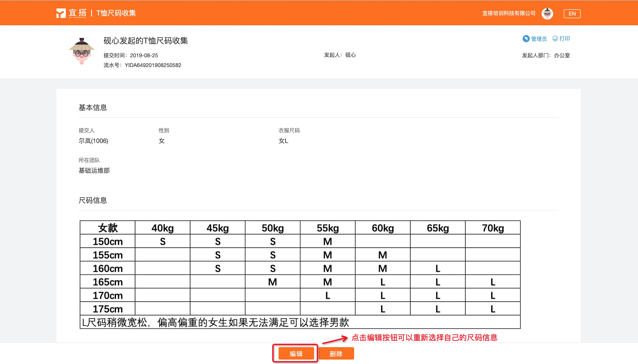Click the 管理员 administrator label

coord(539,39)
